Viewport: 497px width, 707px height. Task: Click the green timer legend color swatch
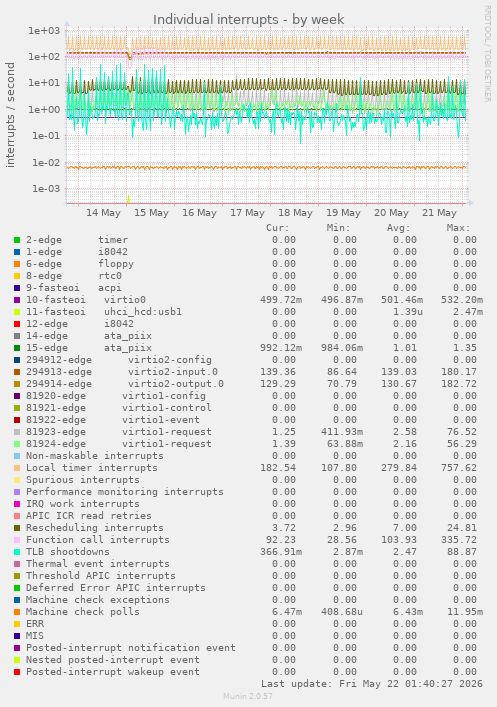coord(17,240)
